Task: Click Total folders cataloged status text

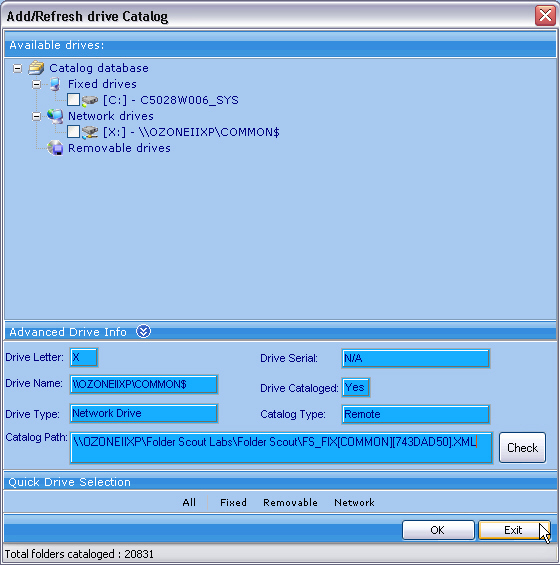Action: [x=79, y=554]
